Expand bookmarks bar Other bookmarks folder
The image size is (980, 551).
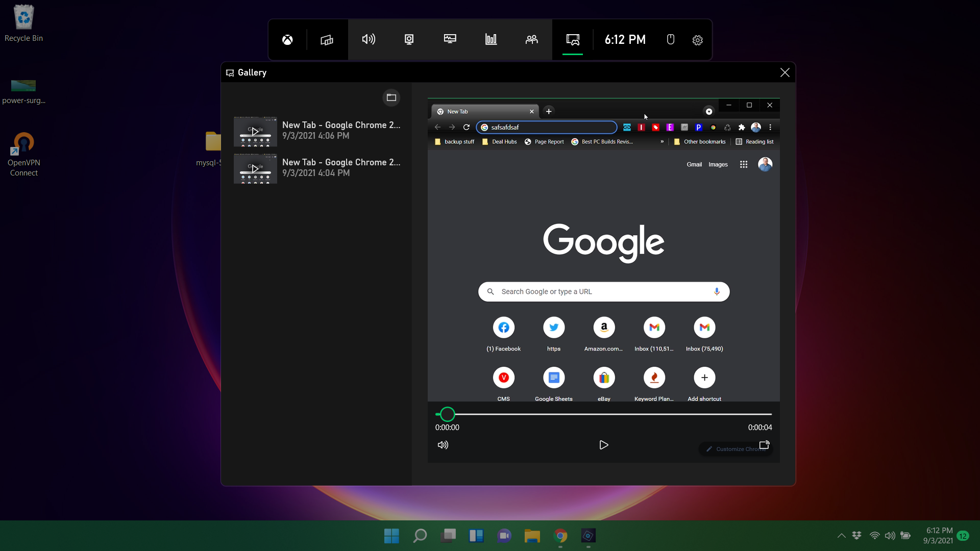[700, 141]
